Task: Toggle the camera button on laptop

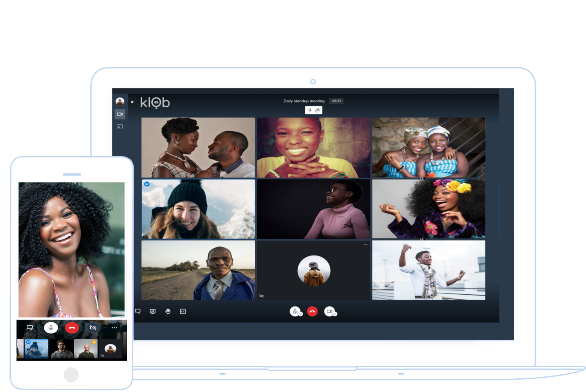Action: pyautogui.click(x=329, y=311)
